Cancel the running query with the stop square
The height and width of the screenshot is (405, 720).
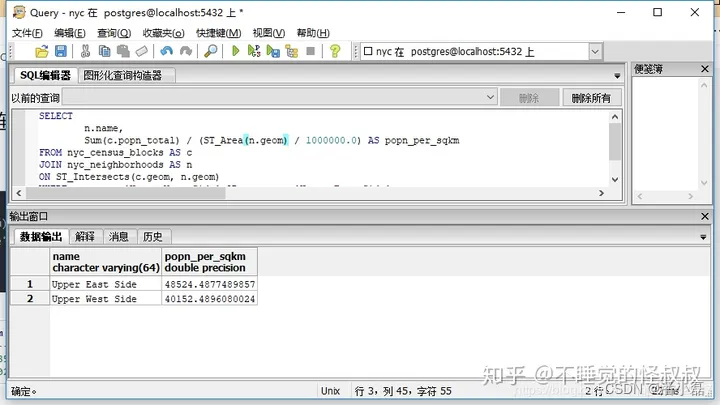click(x=311, y=51)
